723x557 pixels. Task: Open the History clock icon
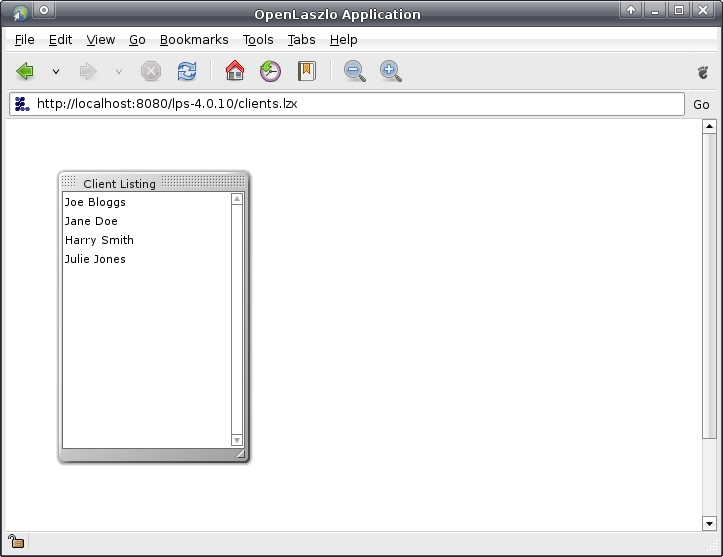[x=270, y=71]
